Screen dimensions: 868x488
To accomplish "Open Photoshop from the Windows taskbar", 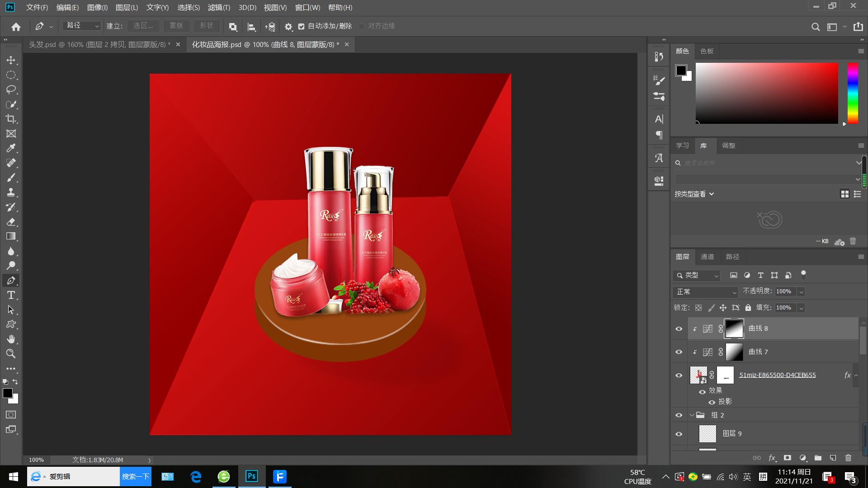I will 252,476.
